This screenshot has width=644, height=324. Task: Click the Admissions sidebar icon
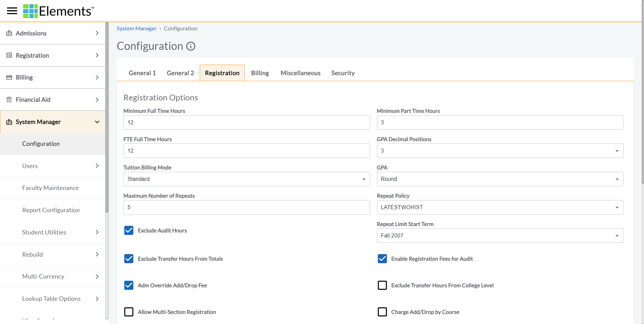tap(9, 33)
